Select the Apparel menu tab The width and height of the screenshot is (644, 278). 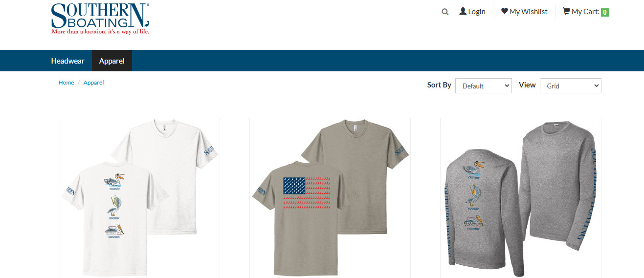(112, 61)
